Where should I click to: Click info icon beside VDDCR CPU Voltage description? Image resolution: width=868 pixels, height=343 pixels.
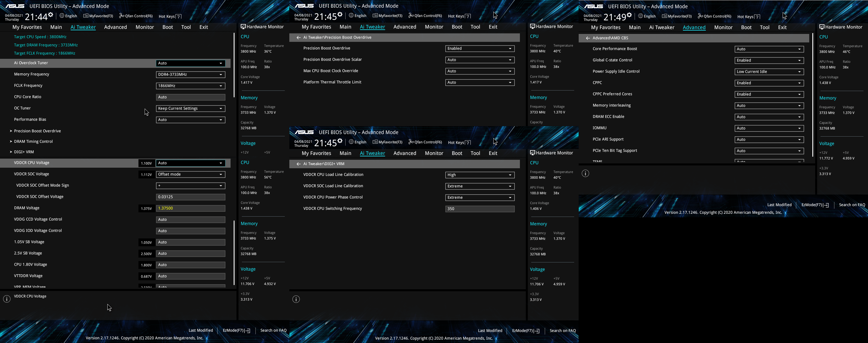[7, 299]
